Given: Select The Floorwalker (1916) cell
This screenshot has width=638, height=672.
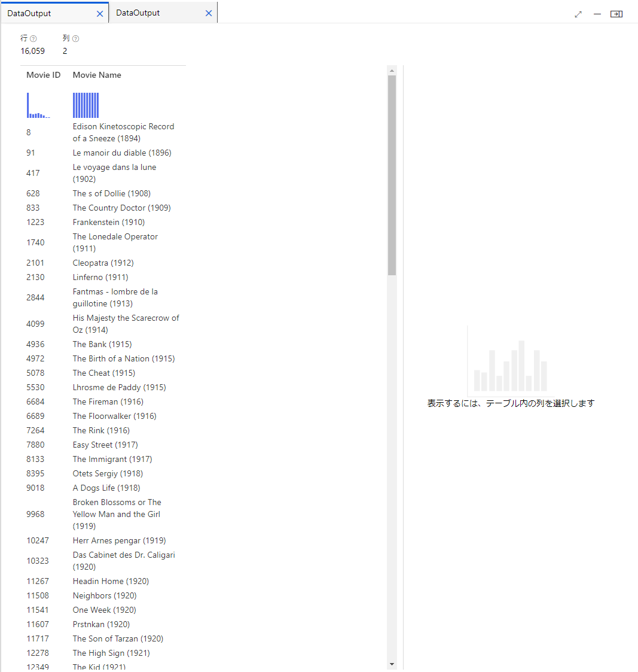Looking at the screenshot, I should pos(114,416).
